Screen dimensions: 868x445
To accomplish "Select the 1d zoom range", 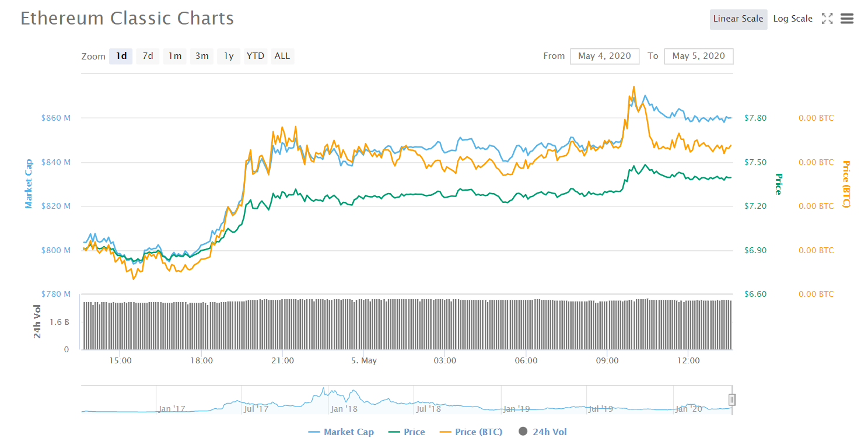I will point(121,56).
